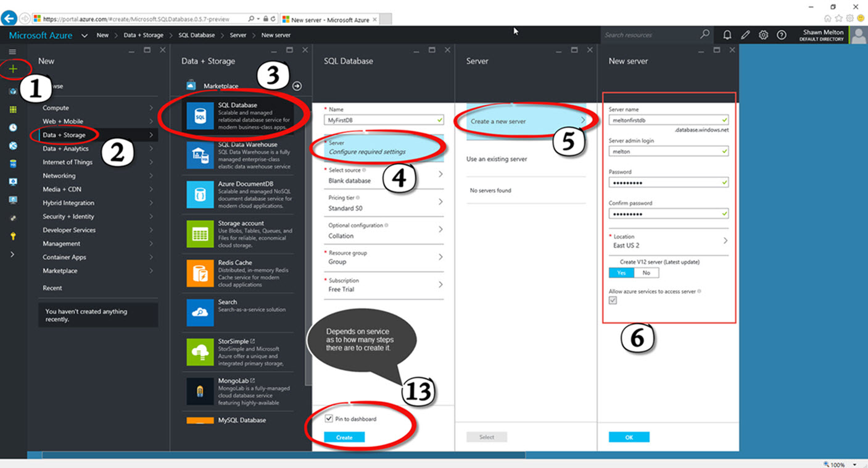Click the Marketplace arrow circle icon
Viewport: 868px width, 468px height.
pos(297,86)
